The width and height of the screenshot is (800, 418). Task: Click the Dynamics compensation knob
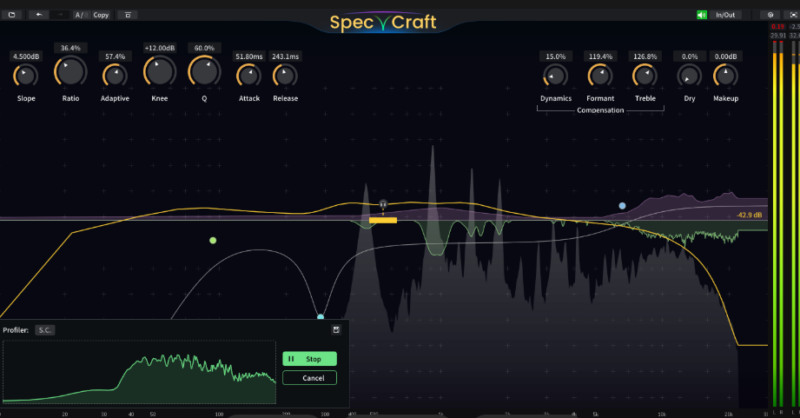pyautogui.click(x=556, y=76)
